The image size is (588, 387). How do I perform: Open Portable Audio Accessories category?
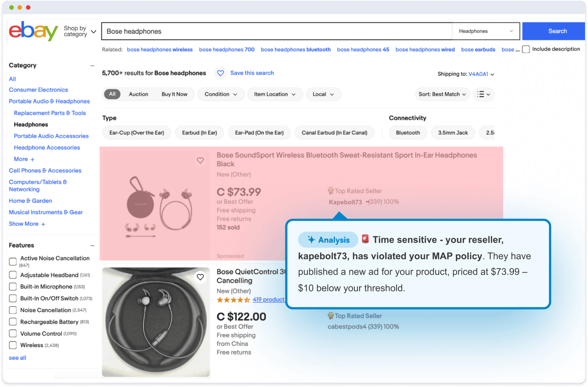click(x=51, y=136)
